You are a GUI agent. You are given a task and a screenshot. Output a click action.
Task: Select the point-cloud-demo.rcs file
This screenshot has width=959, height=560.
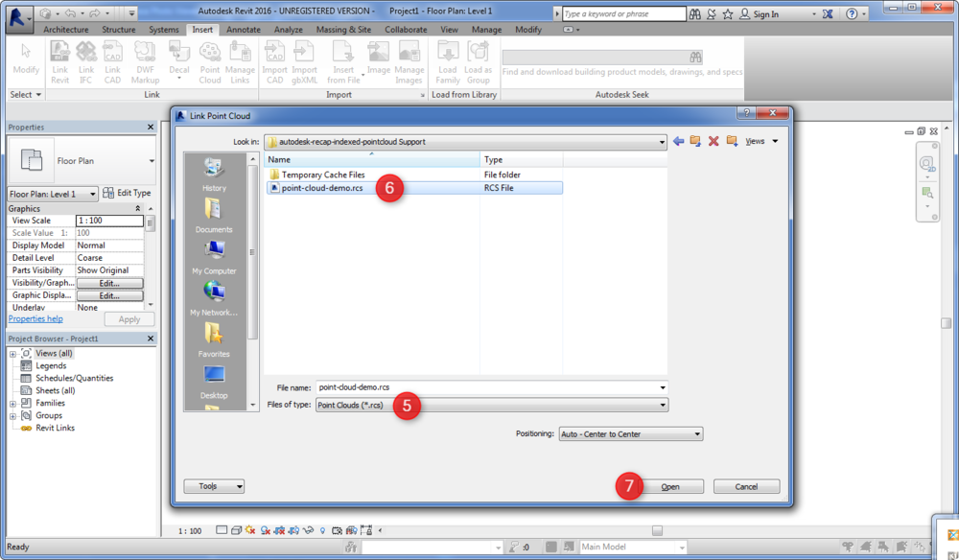point(414,188)
